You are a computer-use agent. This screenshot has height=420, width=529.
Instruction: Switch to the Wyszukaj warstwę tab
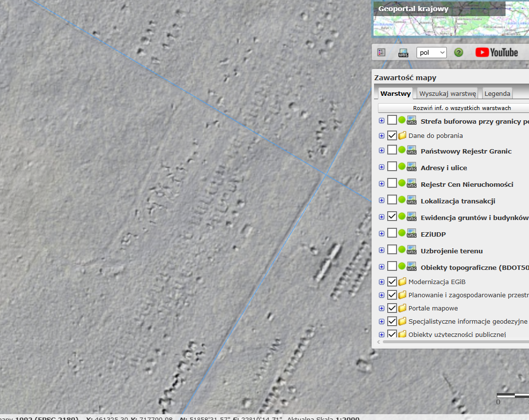click(x=447, y=93)
